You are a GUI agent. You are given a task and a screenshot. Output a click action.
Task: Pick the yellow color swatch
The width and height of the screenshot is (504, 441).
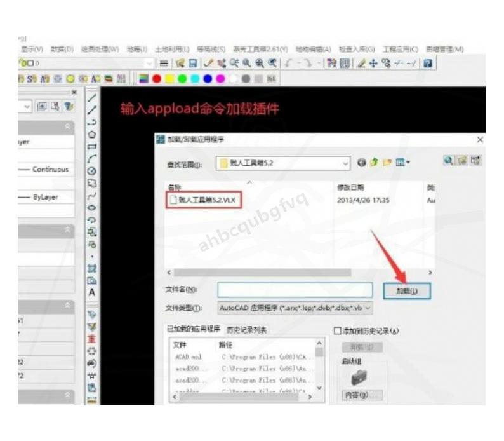click(169, 79)
